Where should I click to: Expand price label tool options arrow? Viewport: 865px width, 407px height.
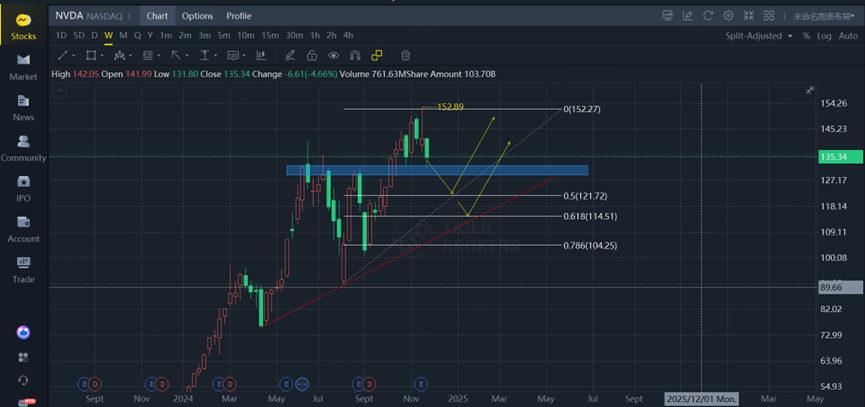pos(244,56)
